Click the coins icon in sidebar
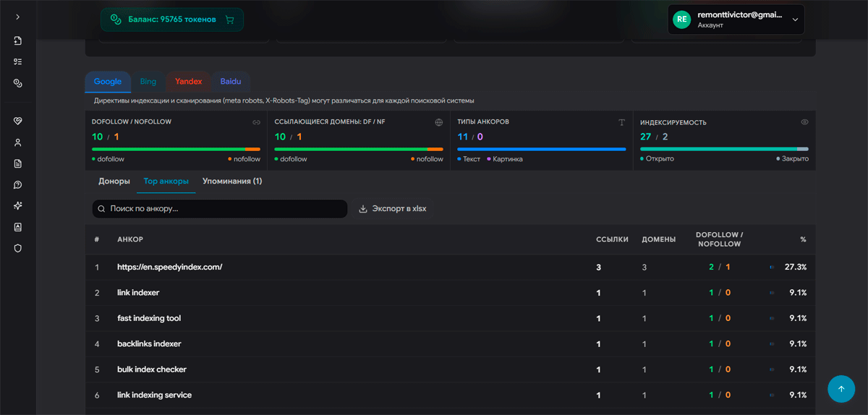The height and width of the screenshot is (415, 868). (18, 83)
